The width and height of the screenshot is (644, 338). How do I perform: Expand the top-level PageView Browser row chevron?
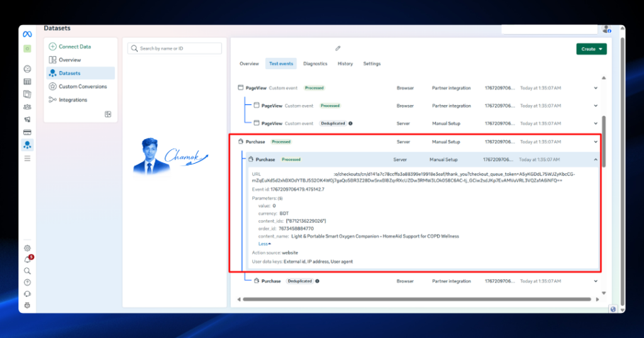click(x=596, y=88)
